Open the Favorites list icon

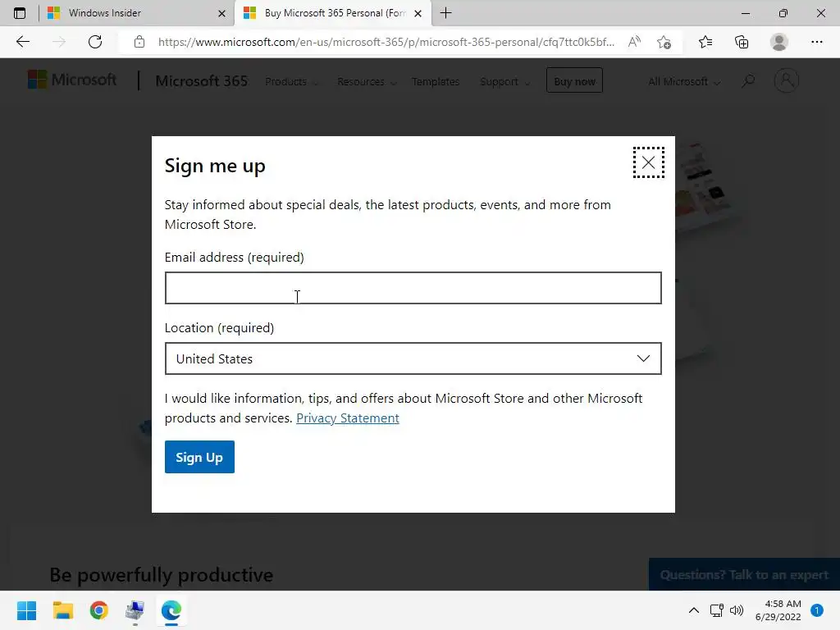pos(705,42)
